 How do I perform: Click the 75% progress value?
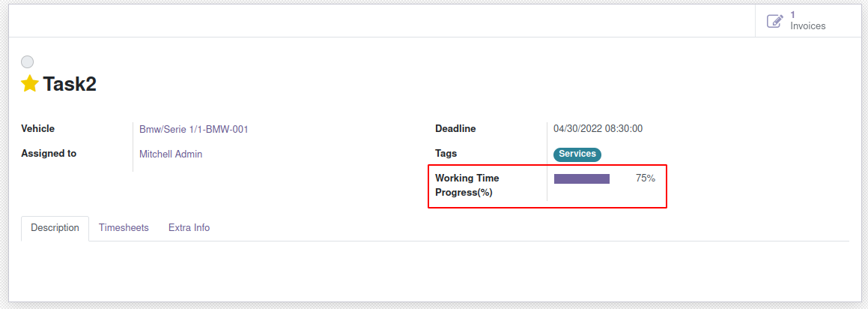coord(646,178)
